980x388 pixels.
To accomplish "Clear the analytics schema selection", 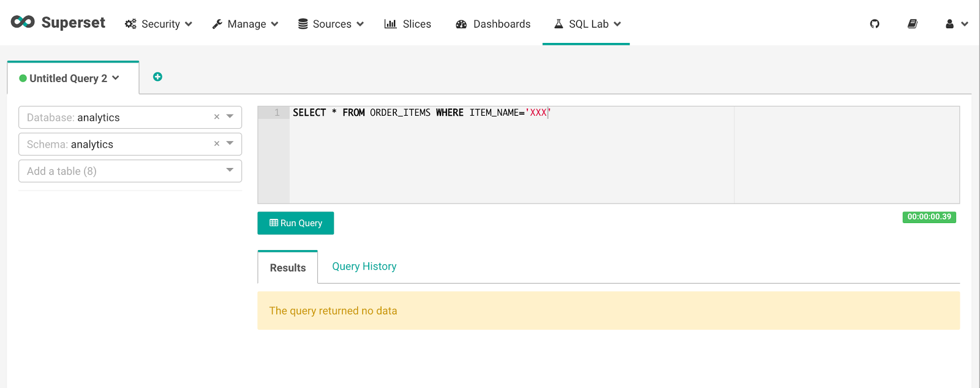I will pos(217,144).
